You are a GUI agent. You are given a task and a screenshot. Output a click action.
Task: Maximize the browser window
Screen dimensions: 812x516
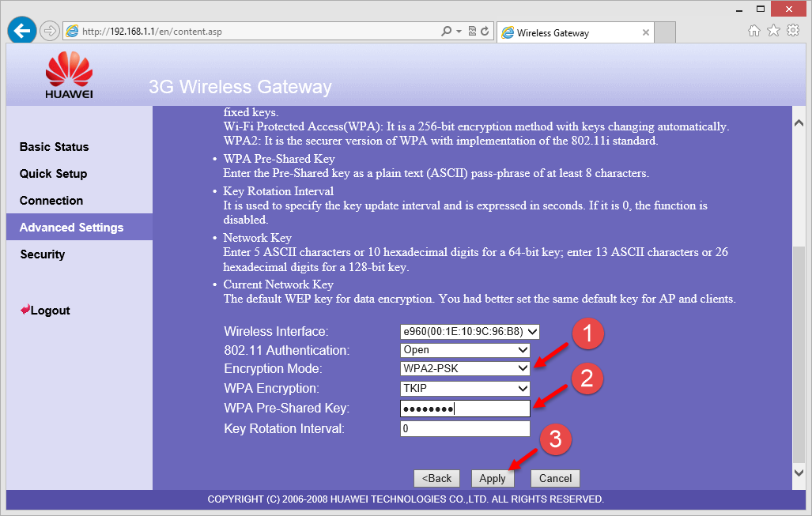(x=761, y=9)
